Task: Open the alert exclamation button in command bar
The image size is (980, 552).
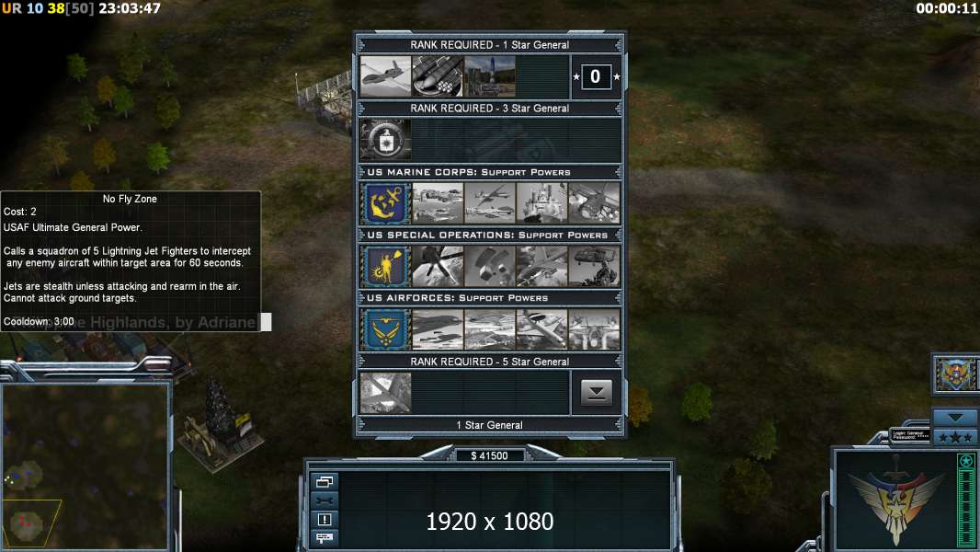Action: (x=325, y=519)
